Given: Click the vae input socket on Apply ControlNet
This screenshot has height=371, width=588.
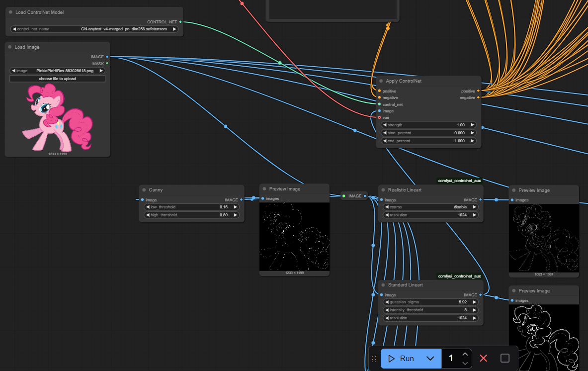Looking at the screenshot, I should (x=380, y=117).
